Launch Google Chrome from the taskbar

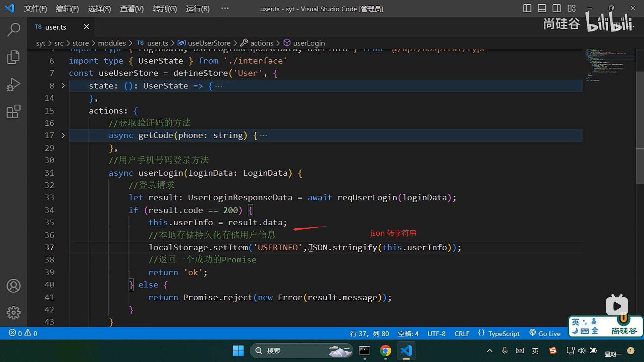(385, 351)
